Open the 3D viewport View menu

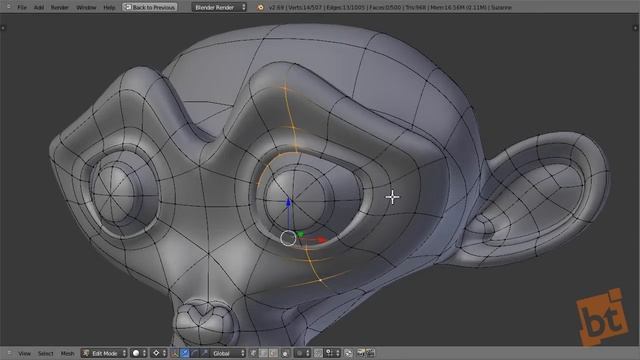(x=24, y=353)
